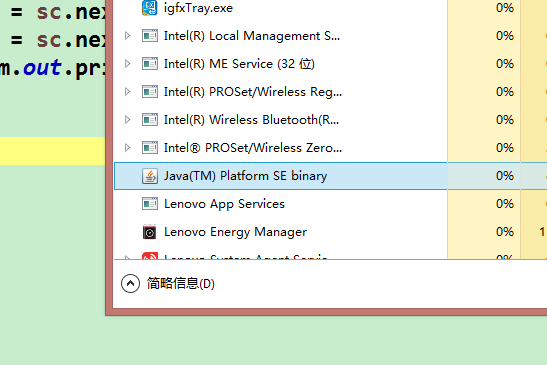547x365 pixels.
Task: Click the Lenovo Energy Manager icon
Action: (150, 232)
